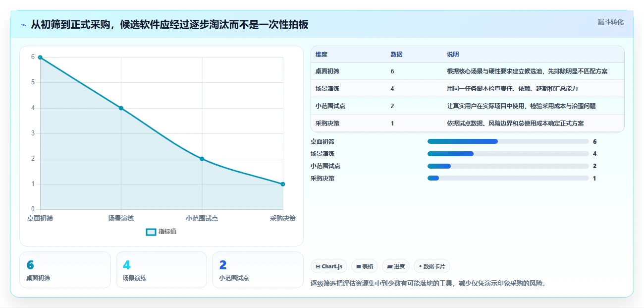Click the 数据 column header
The image size is (644, 308).
(396, 55)
